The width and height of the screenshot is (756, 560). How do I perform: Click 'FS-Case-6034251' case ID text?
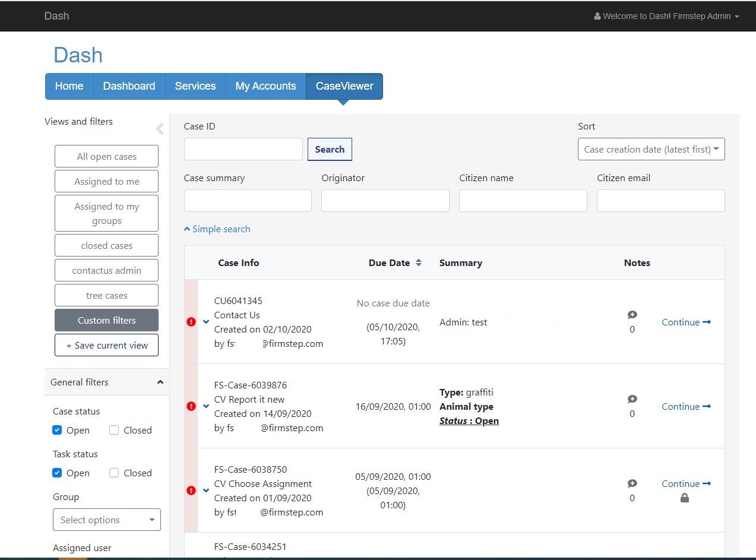coord(251,547)
